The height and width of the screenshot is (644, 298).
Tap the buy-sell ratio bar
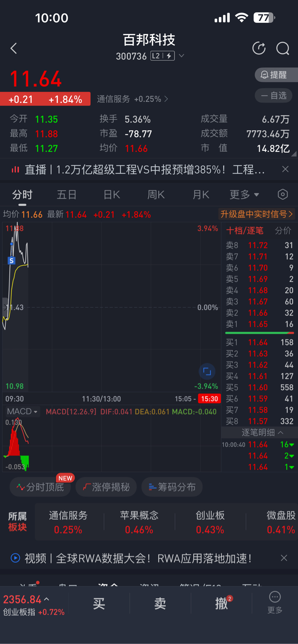click(x=260, y=333)
